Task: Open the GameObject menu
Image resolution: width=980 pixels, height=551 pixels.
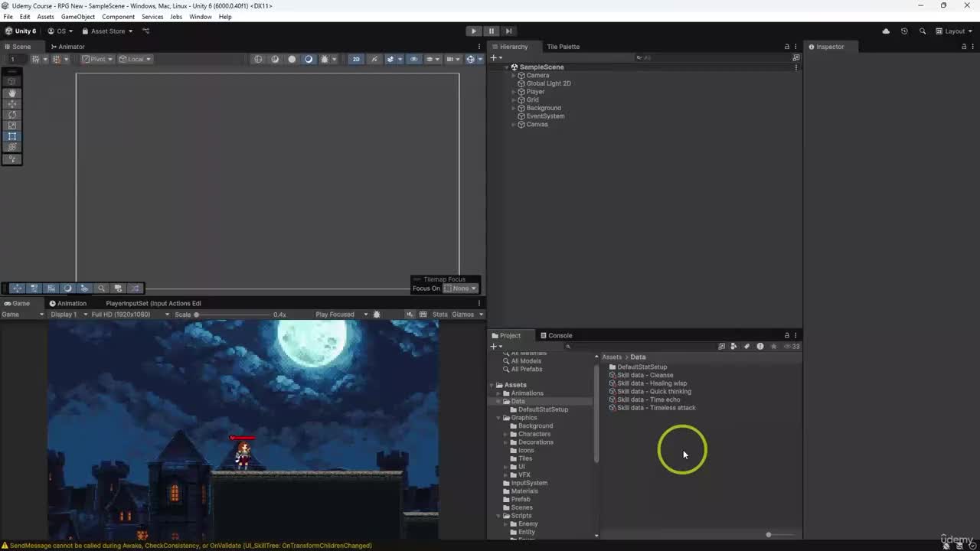Action: 78,17
